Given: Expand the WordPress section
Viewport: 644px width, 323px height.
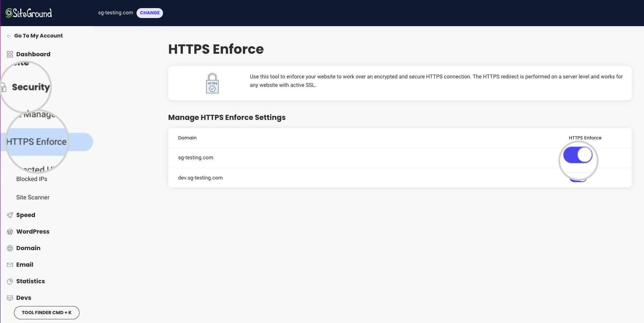Looking at the screenshot, I should click(33, 232).
